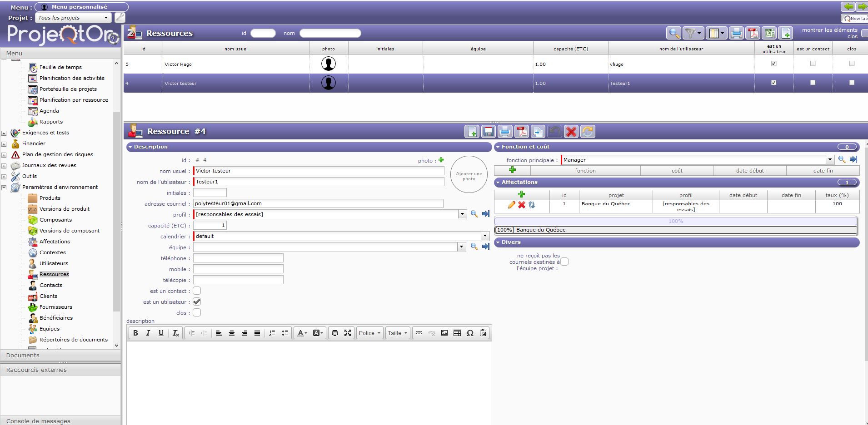Remove the Banque du Québec affectation
The width and height of the screenshot is (868, 425).
click(522, 205)
